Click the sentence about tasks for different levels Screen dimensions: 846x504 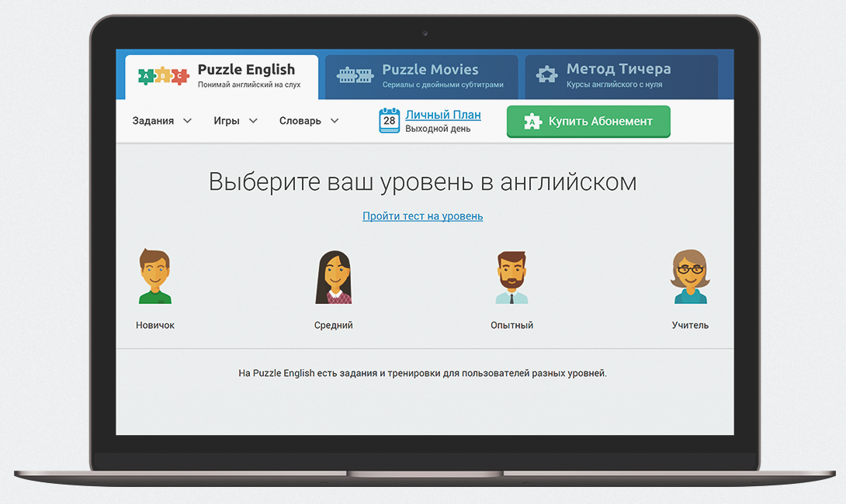tap(422, 373)
